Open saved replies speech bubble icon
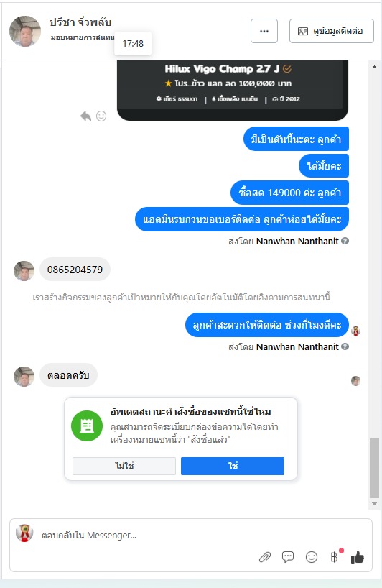This screenshot has height=588, width=382. (x=288, y=557)
